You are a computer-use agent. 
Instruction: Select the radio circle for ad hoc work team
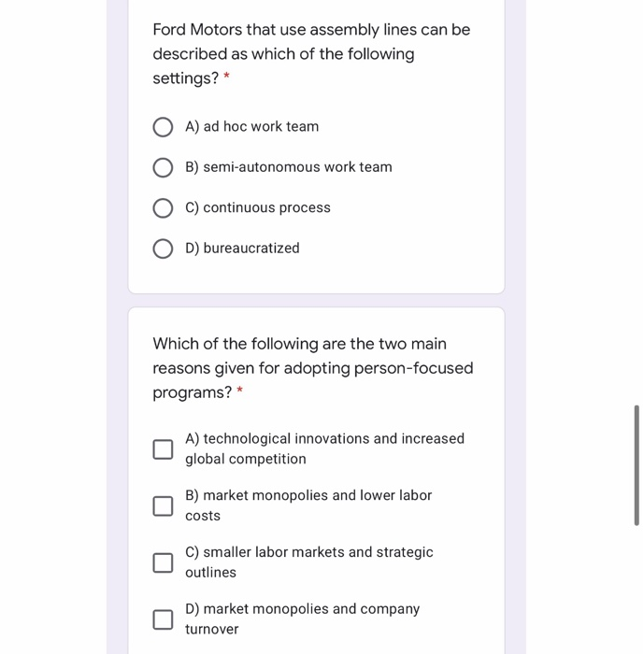point(163,127)
